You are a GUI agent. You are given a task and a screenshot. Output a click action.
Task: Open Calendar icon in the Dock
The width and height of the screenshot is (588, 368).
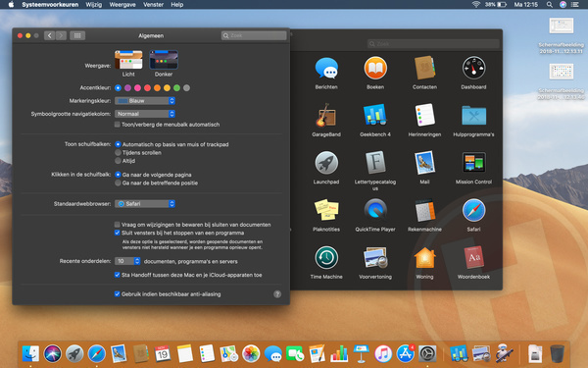click(x=163, y=353)
